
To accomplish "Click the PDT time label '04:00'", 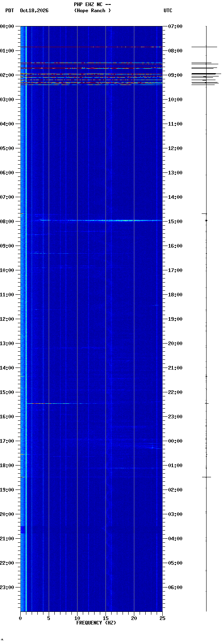I will pos(7,124).
